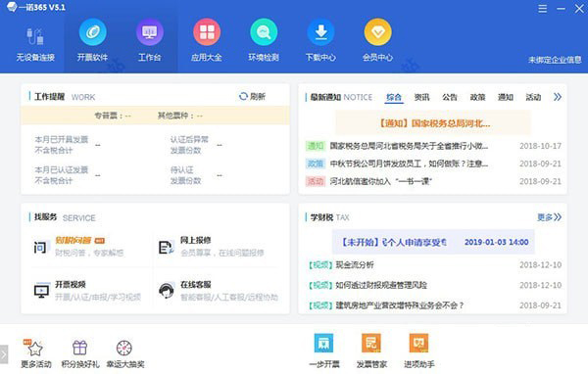Click 更多 in the 学财税 panel

(549, 217)
